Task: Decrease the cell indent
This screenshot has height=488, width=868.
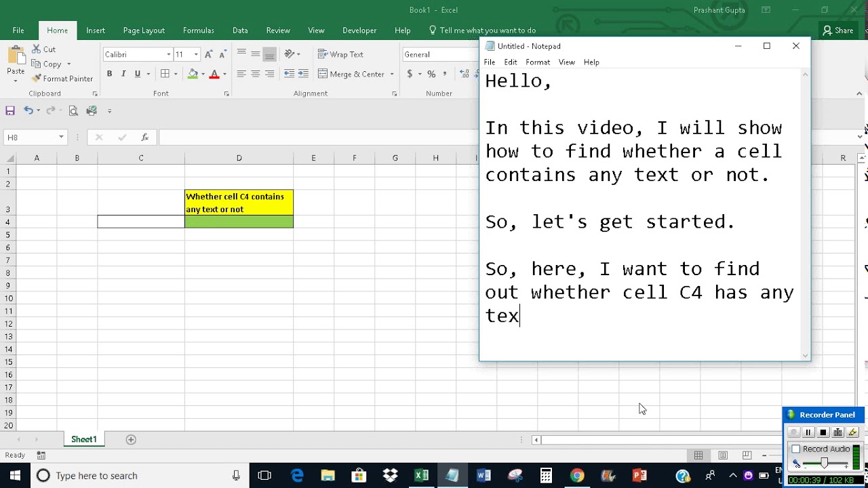Action: [290, 74]
